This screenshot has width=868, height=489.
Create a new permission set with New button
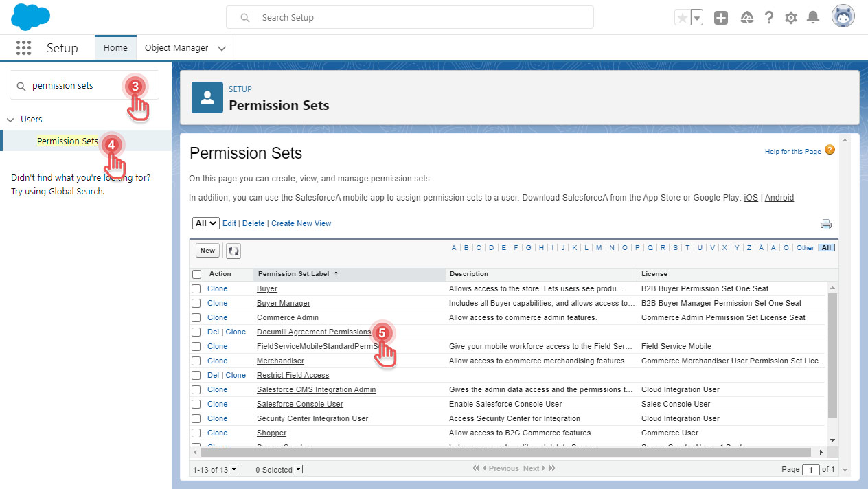tap(207, 250)
